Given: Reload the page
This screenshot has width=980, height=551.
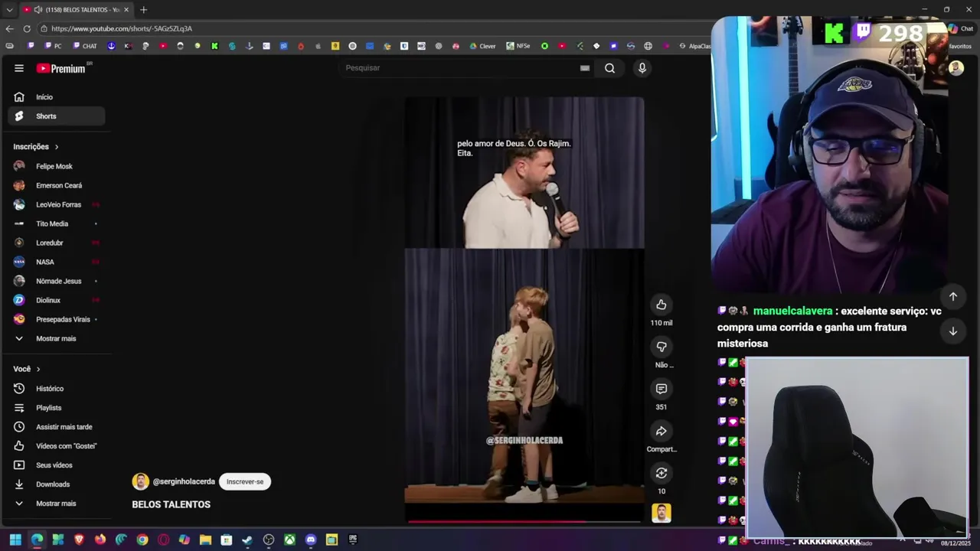Looking at the screenshot, I should click(x=27, y=28).
